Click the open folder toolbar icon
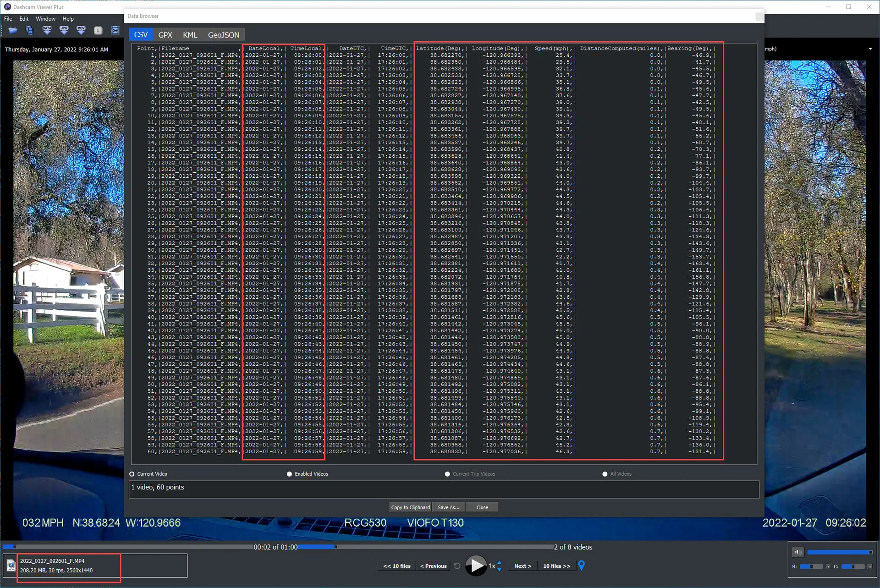880x588 pixels. 13,30
